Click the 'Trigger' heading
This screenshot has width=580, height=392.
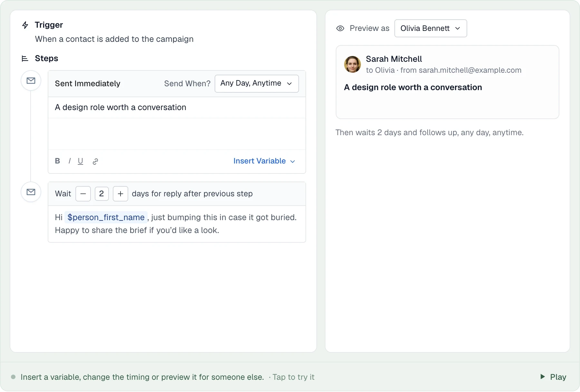[x=49, y=25]
